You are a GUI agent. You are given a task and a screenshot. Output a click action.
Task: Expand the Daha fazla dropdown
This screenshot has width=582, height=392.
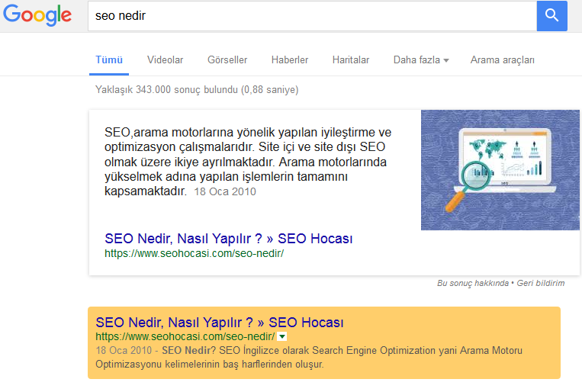420,60
